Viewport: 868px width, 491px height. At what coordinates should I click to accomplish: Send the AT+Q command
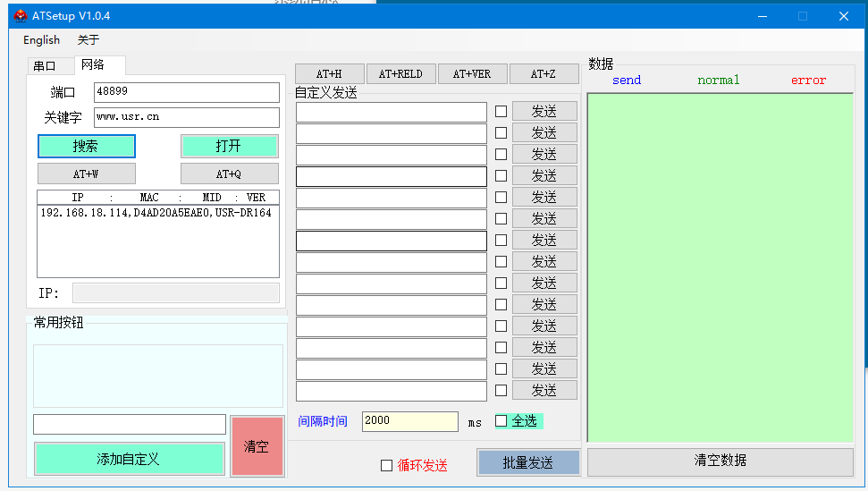[x=229, y=174]
